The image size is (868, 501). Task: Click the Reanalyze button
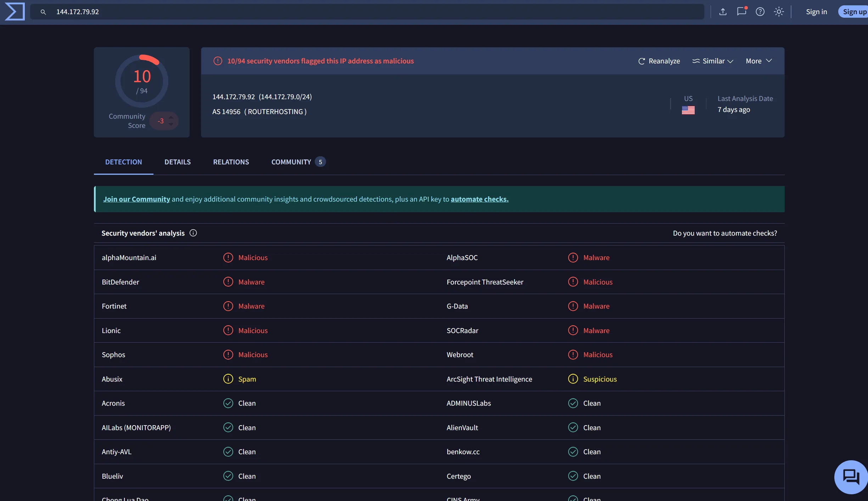pos(659,61)
